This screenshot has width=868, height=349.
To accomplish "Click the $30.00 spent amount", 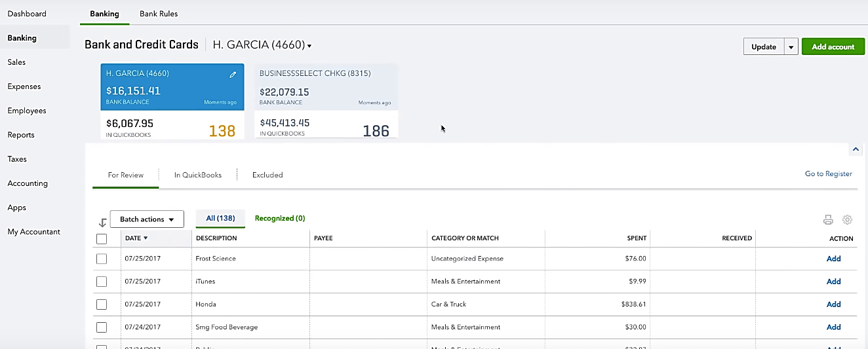I will 636,327.
